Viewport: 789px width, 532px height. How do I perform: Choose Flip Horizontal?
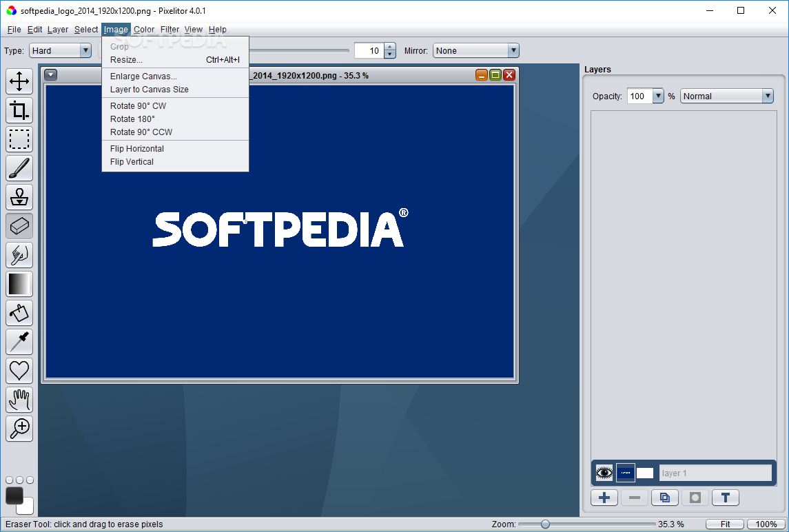(175, 148)
